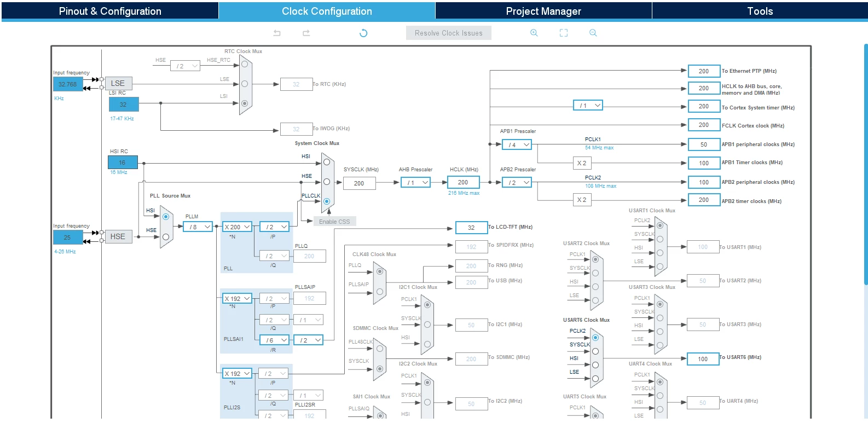The height and width of the screenshot is (423, 868).
Task: Click the HCLK value field 200
Action: tap(464, 182)
